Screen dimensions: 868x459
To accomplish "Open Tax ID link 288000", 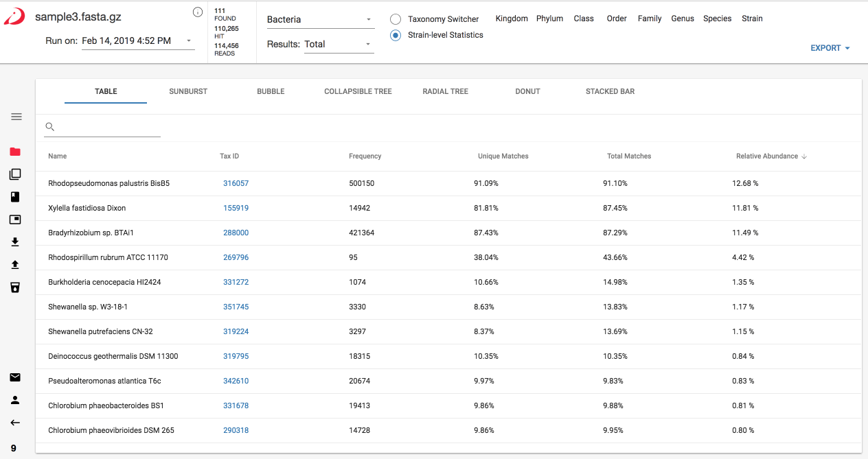I will [236, 233].
